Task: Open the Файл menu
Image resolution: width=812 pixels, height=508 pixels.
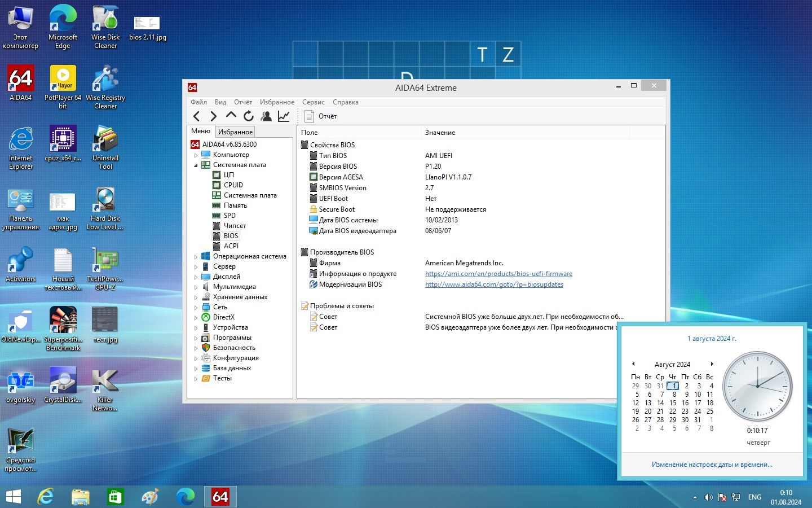Action: tap(198, 102)
